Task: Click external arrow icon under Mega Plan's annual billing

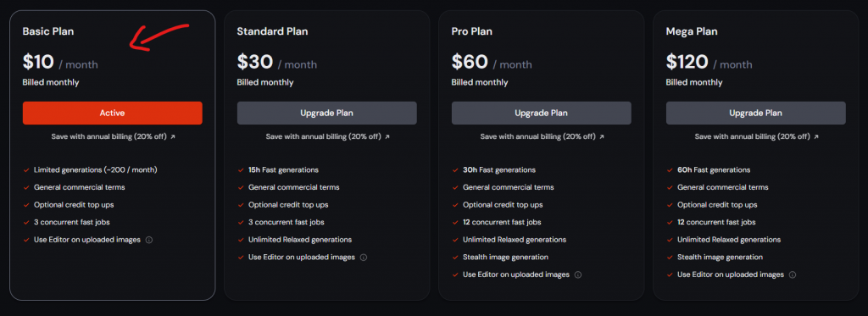Action: tap(816, 136)
